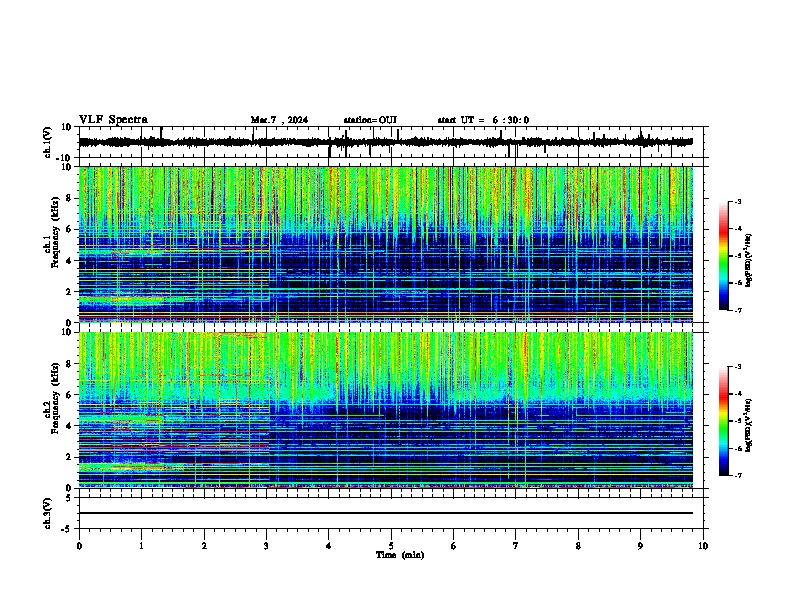Click the ch.1 color bar log(PSD) label
This screenshot has height=612, width=792.
pos(749,261)
